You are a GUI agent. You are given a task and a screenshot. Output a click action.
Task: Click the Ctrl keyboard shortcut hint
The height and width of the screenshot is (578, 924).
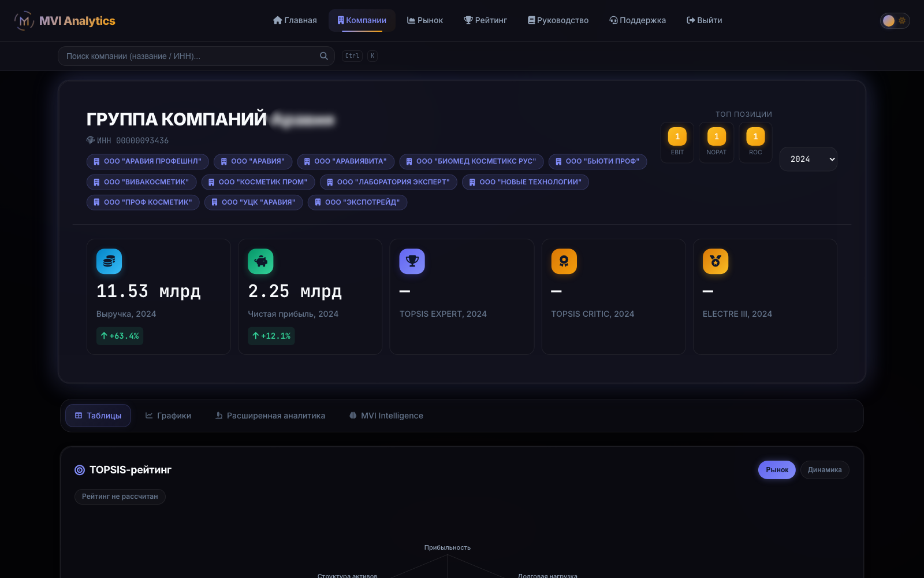352,56
